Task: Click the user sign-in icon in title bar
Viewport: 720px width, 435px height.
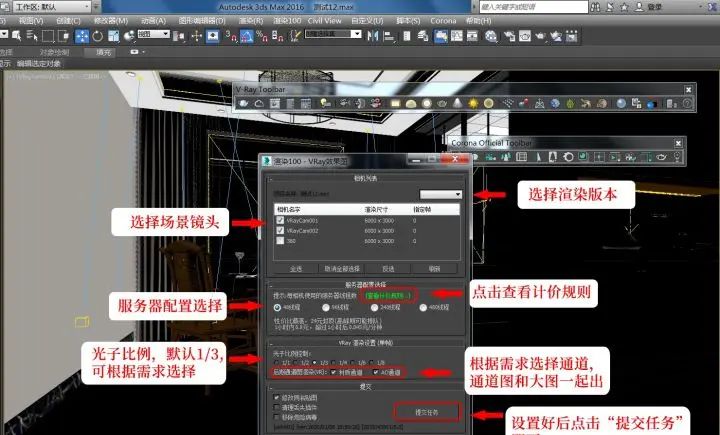Action: click(x=639, y=6)
